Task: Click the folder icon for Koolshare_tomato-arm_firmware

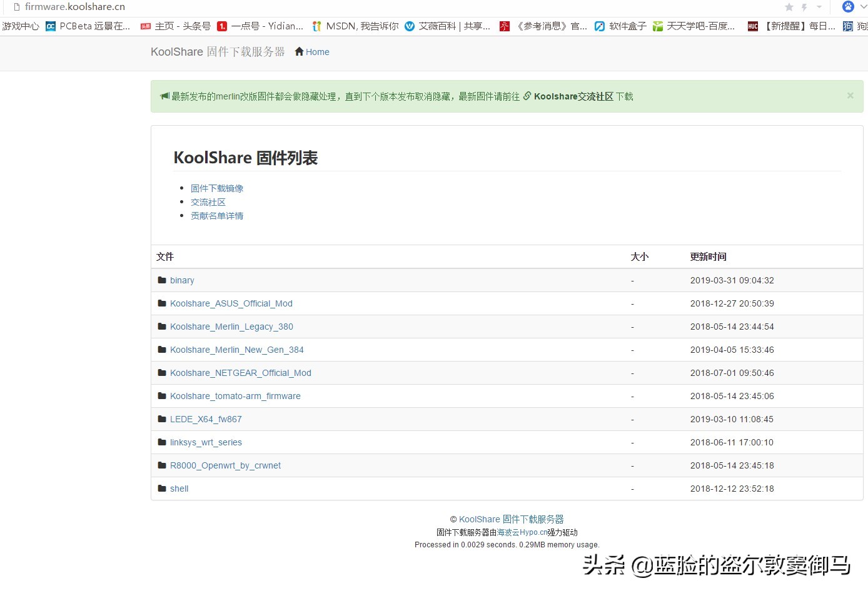Action: (x=162, y=396)
